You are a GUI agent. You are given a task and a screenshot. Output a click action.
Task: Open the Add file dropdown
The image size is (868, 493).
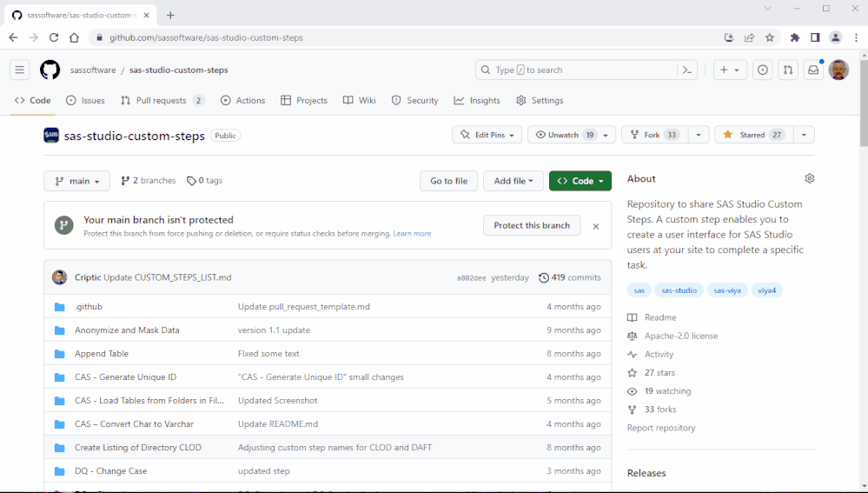pyautogui.click(x=514, y=181)
